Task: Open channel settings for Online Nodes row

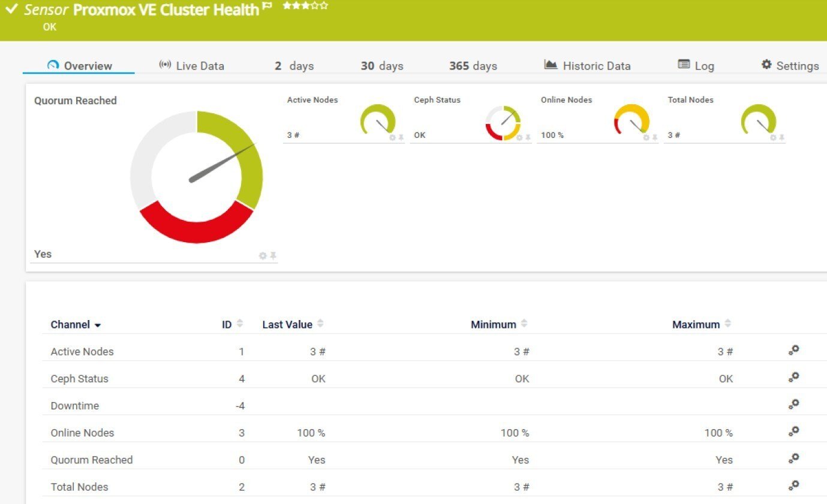Action: [793, 431]
